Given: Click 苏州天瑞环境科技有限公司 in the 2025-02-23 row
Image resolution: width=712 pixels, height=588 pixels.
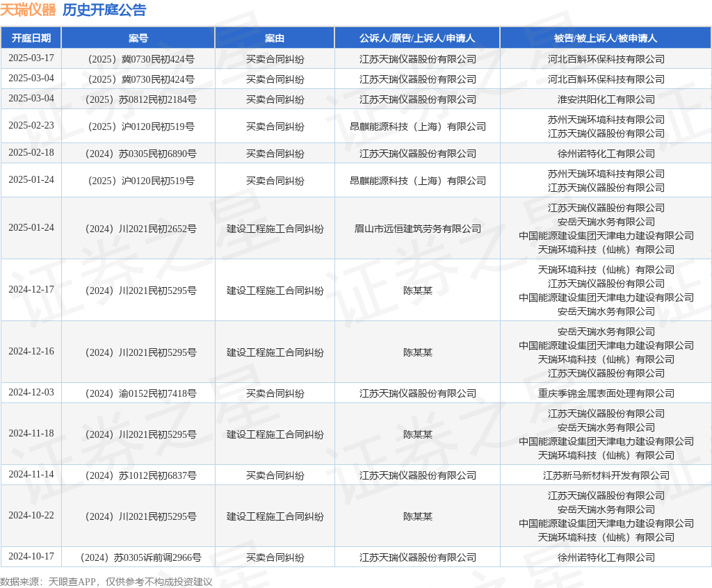Looking at the screenshot, I should tap(606, 120).
